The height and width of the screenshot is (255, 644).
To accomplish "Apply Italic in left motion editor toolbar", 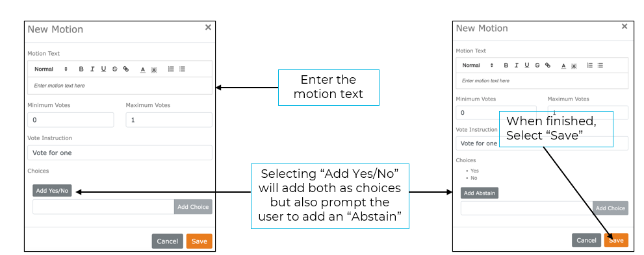I will (x=92, y=69).
